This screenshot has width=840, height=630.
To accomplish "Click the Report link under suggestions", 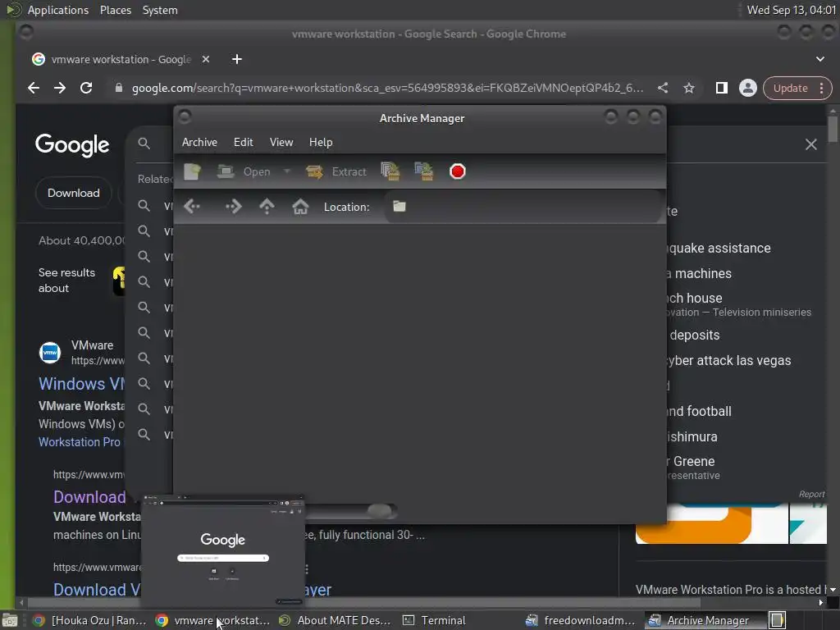I will [x=811, y=494].
